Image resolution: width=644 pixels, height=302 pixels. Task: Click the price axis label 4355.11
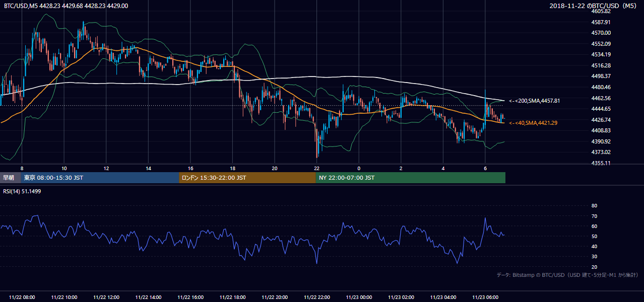pyautogui.click(x=601, y=163)
